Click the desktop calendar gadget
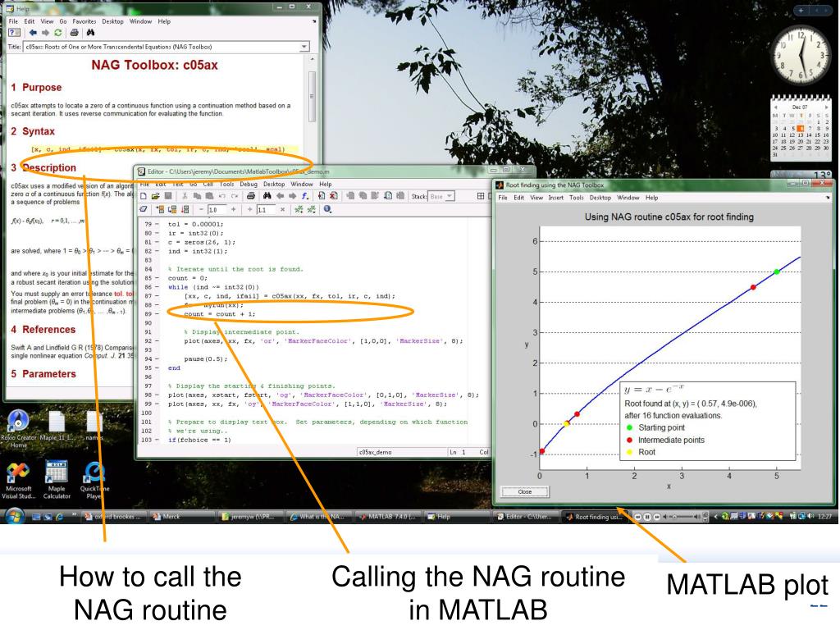 coord(801,127)
